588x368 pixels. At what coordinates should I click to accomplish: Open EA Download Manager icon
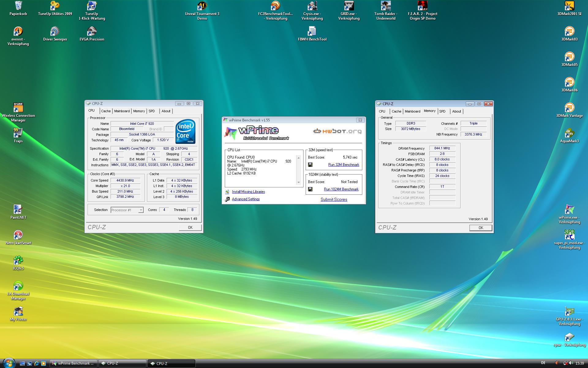pyautogui.click(x=18, y=290)
